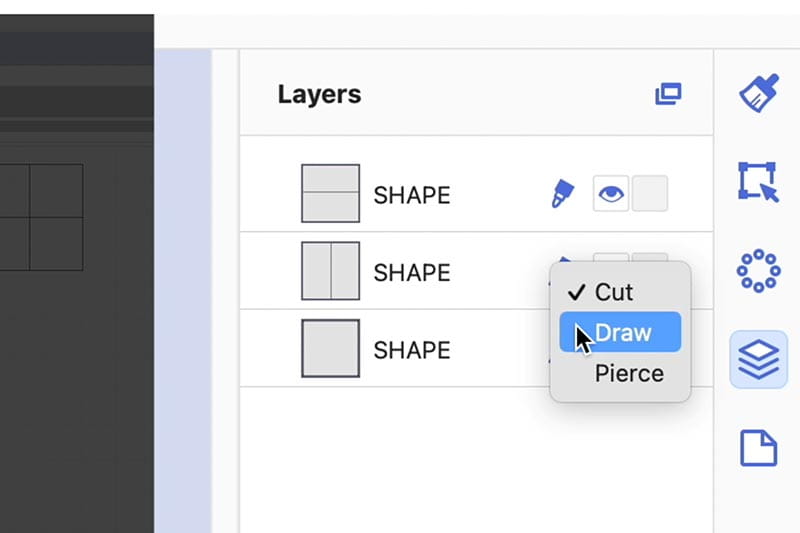Open the circular dots pattern panel
This screenshot has width=800, height=533.
pyautogui.click(x=758, y=270)
